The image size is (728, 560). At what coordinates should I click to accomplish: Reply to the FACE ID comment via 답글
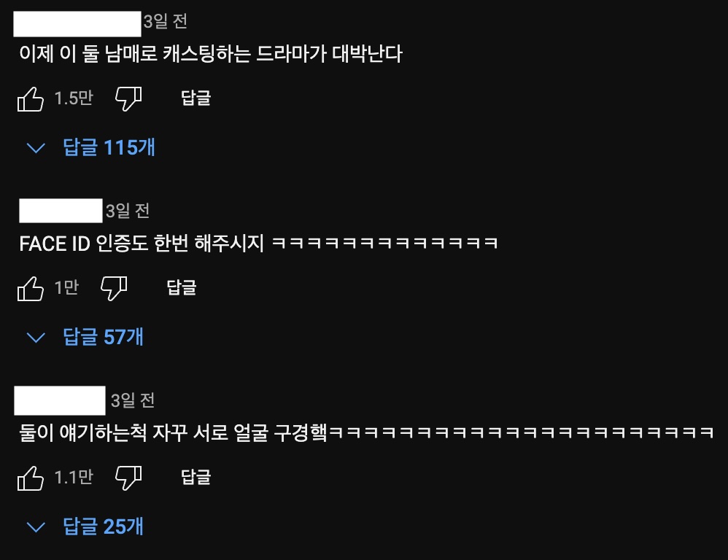coord(182,287)
